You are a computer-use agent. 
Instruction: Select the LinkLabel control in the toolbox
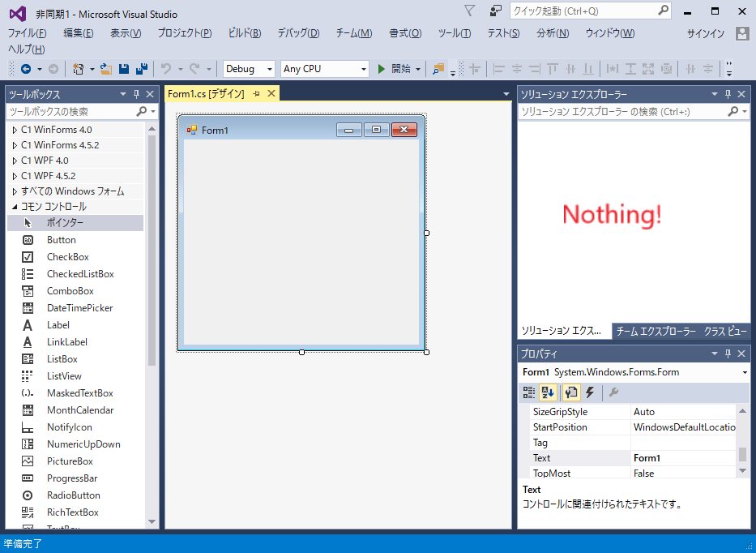(x=75, y=341)
